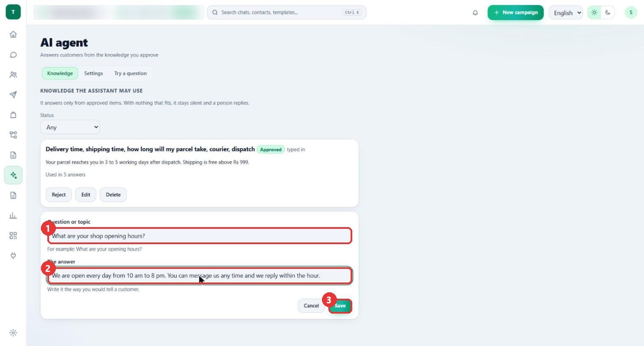The width and height of the screenshot is (644, 346).
Task: Click the 'AI agent' page heading
Action: tap(64, 43)
